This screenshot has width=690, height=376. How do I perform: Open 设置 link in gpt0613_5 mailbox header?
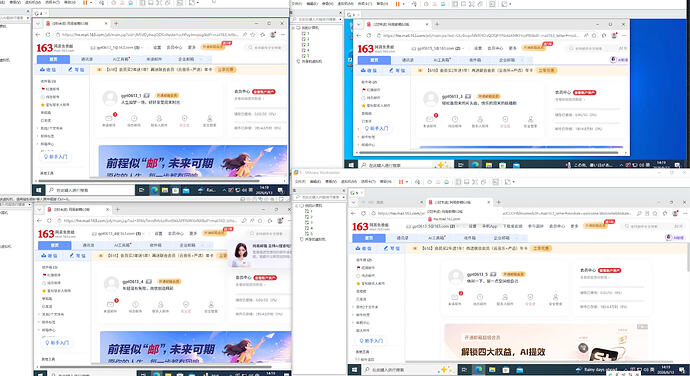coord(472,226)
